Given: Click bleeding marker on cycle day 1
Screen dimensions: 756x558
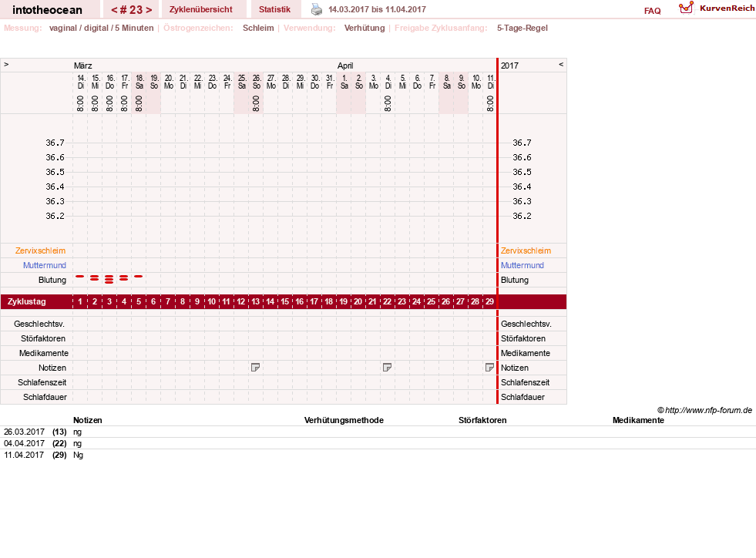Looking at the screenshot, I should tap(80, 277).
